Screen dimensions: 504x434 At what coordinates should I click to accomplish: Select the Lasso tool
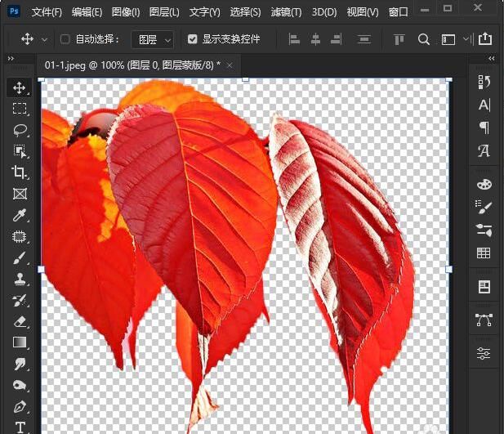(x=20, y=130)
